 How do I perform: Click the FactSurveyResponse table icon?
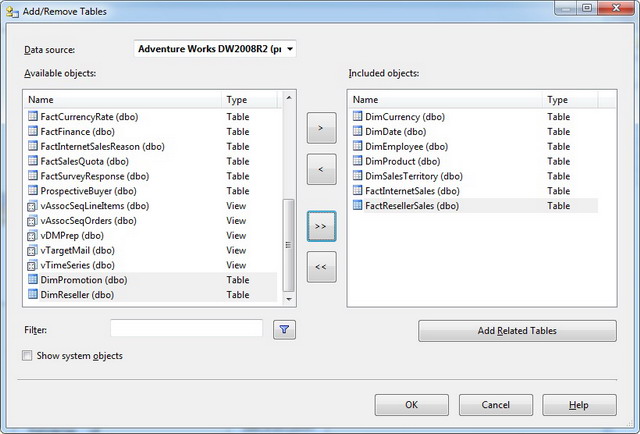33,176
